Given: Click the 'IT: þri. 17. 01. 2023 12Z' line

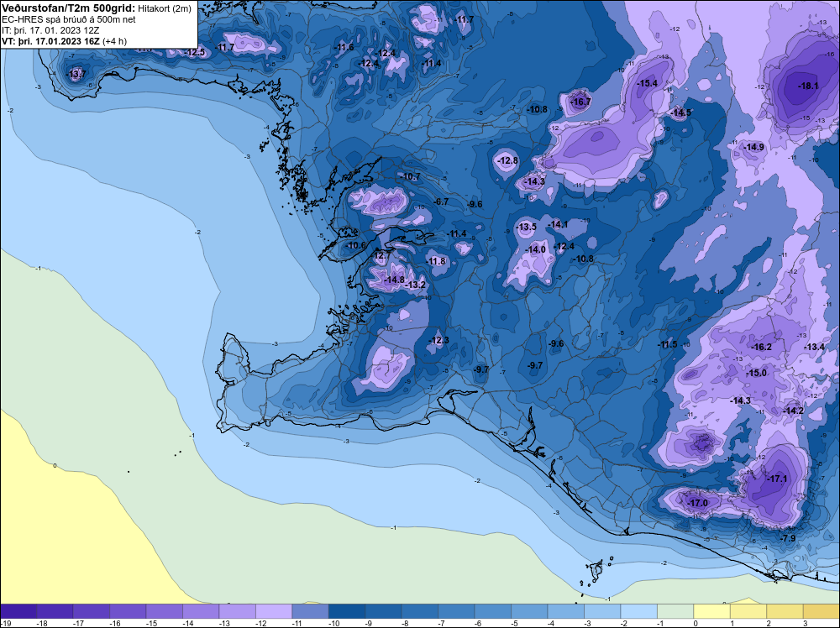Looking at the screenshot, I should 50,30.
